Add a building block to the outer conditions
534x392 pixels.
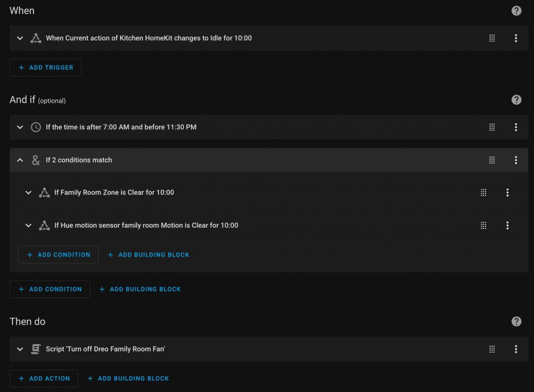[x=140, y=289]
